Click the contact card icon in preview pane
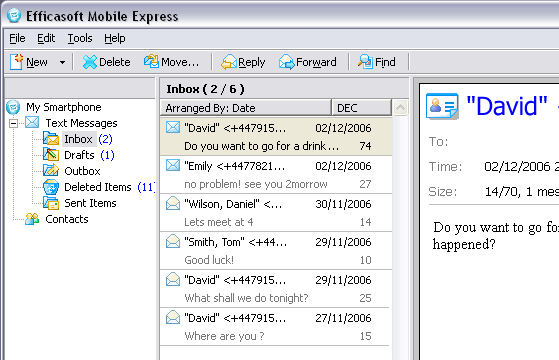 pos(442,106)
